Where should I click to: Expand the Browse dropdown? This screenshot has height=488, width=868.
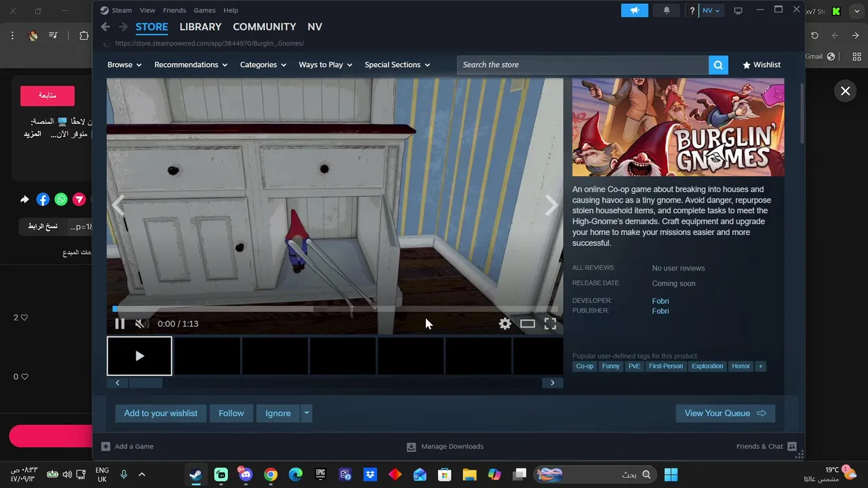coord(124,65)
